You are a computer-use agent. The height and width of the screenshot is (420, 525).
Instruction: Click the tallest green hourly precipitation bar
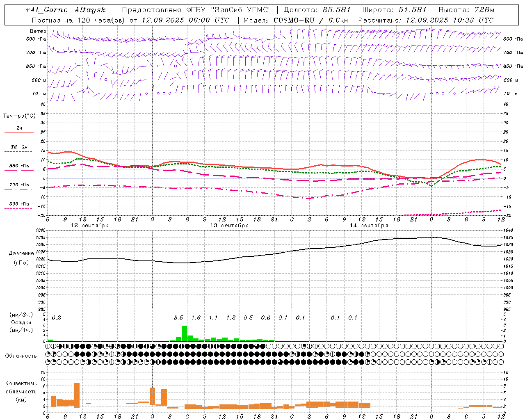(x=184, y=333)
